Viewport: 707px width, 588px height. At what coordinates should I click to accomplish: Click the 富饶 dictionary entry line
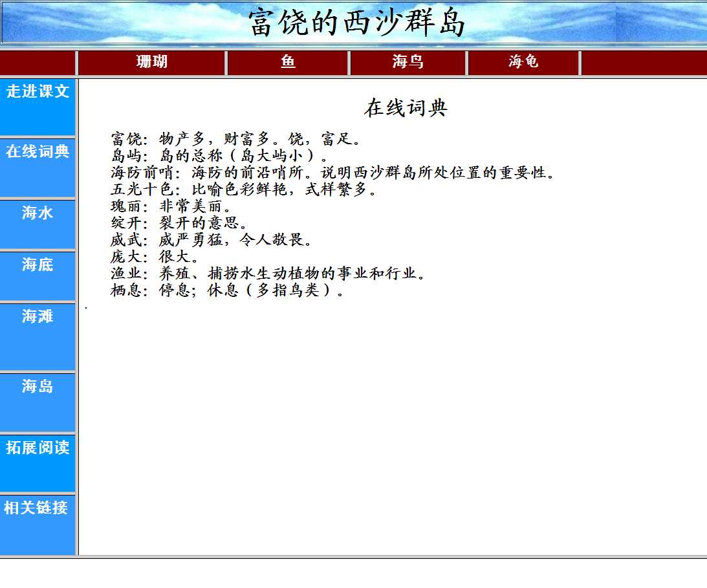coord(236,139)
